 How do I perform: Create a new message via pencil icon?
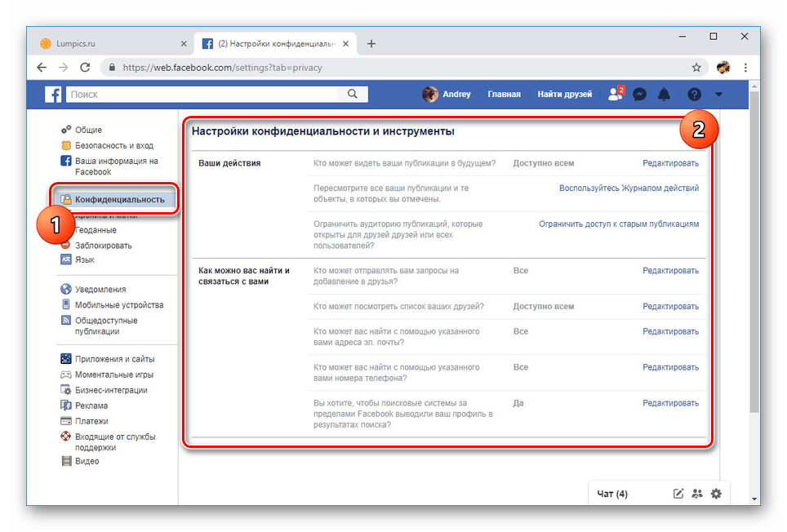click(x=678, y=494)
